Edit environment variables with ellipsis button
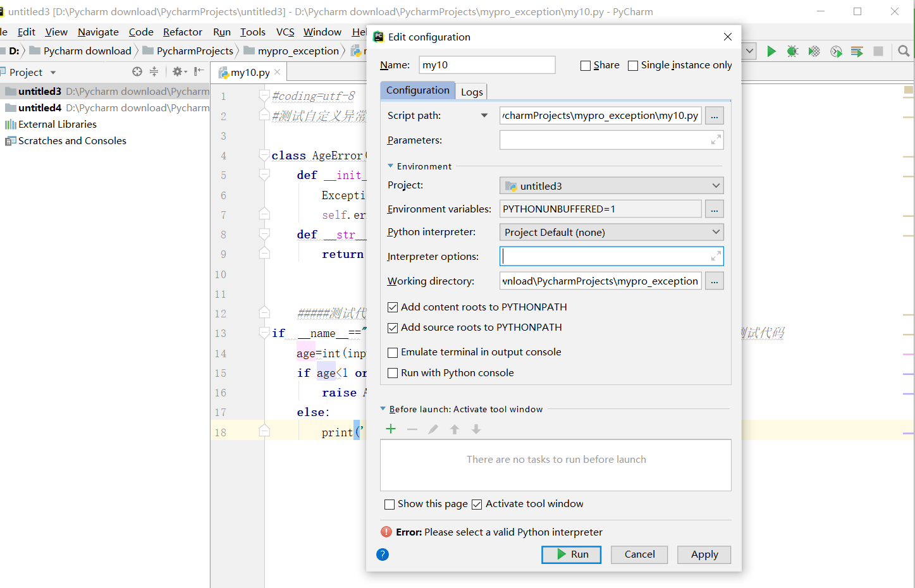Screen dimensions: 915x588 pos(714,209)
